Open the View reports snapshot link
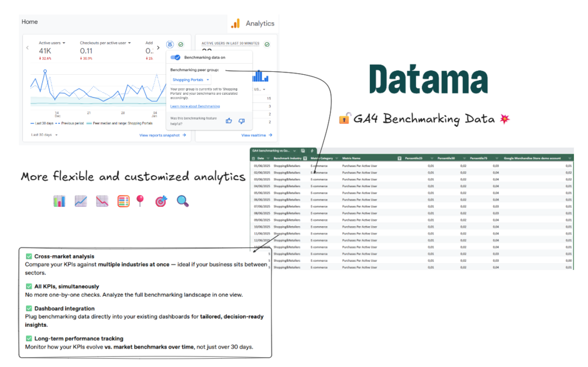Image resolution: width=588 pixels, height=367 pixels. 163,135
